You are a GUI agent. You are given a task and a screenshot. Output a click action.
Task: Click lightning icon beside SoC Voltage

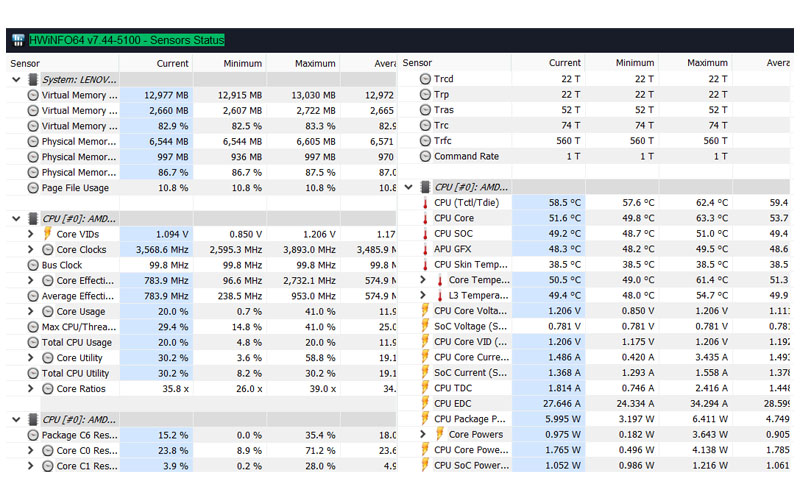[425, 326]
